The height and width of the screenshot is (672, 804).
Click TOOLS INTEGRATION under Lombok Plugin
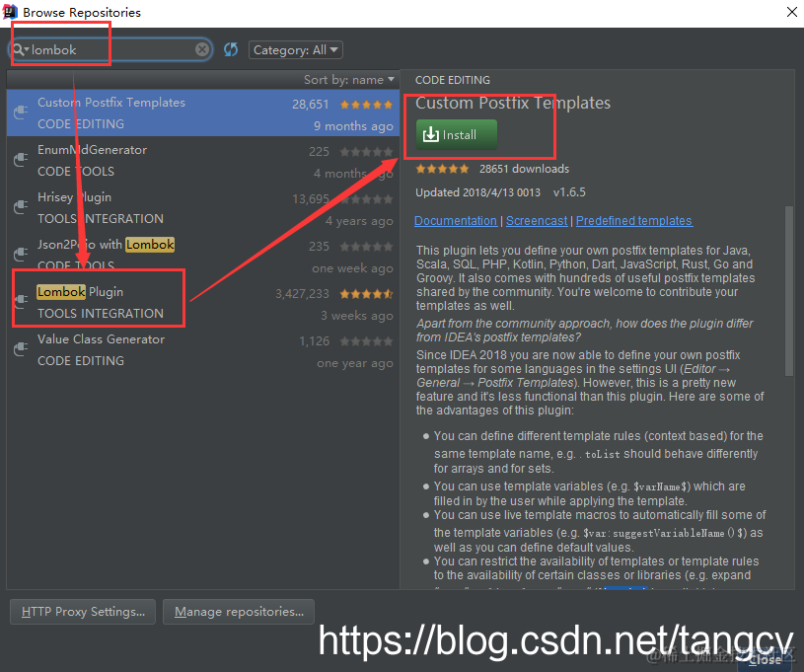pyautogui.click(x=101, y=314)
